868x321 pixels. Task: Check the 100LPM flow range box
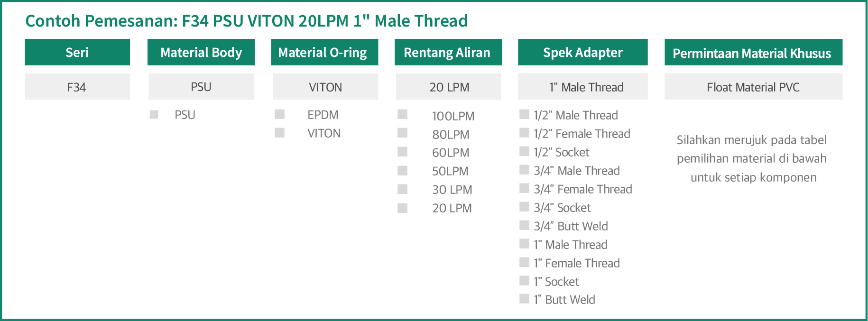403,114
